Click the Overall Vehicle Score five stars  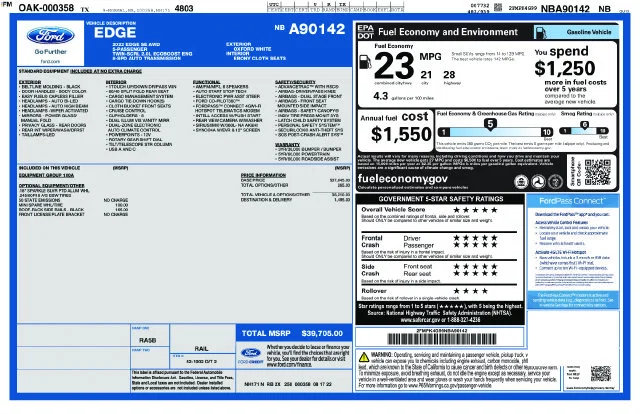475,210
